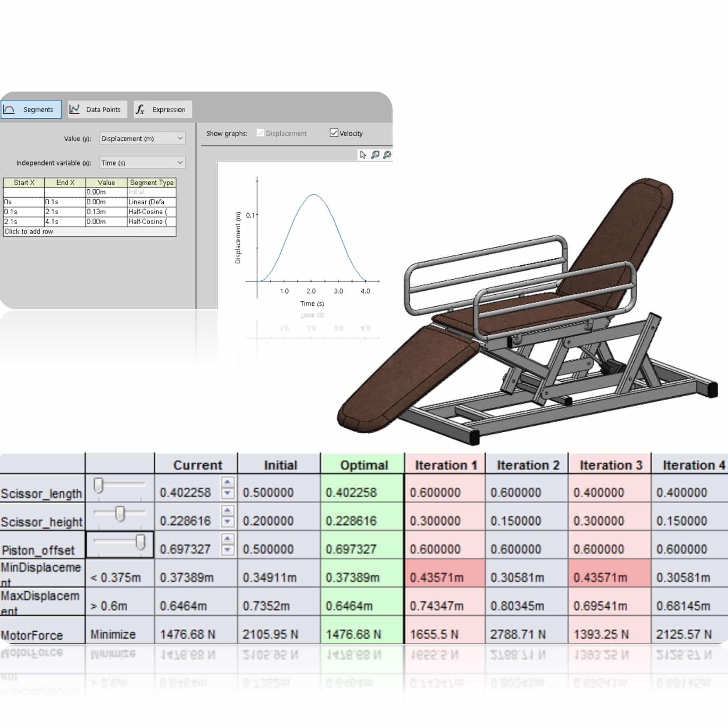Viewport: 728px width, 728px height.
Task: Open Independent variable Time (s) dropdown
Action: point(142,162)
